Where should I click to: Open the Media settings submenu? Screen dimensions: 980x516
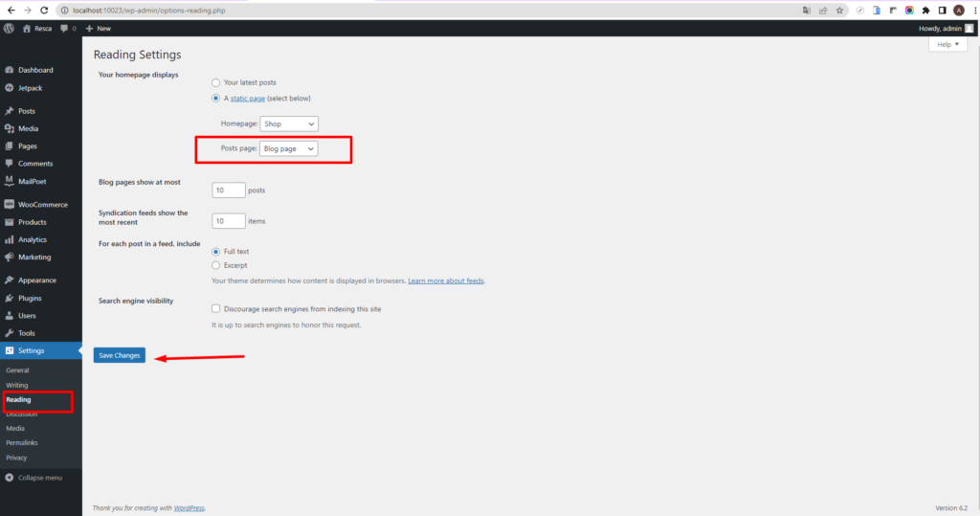click(x=15, y=429)
